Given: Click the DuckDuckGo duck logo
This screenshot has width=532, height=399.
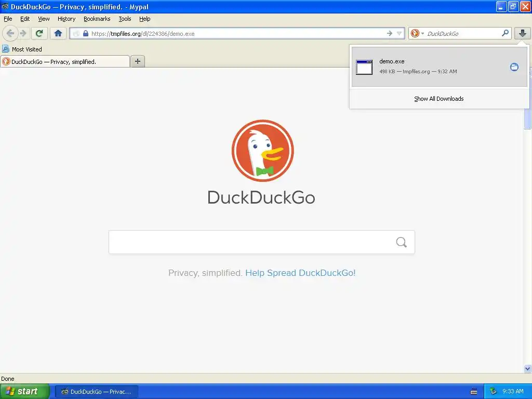Looking at the screenshot, I should click(x=262, y=150).
